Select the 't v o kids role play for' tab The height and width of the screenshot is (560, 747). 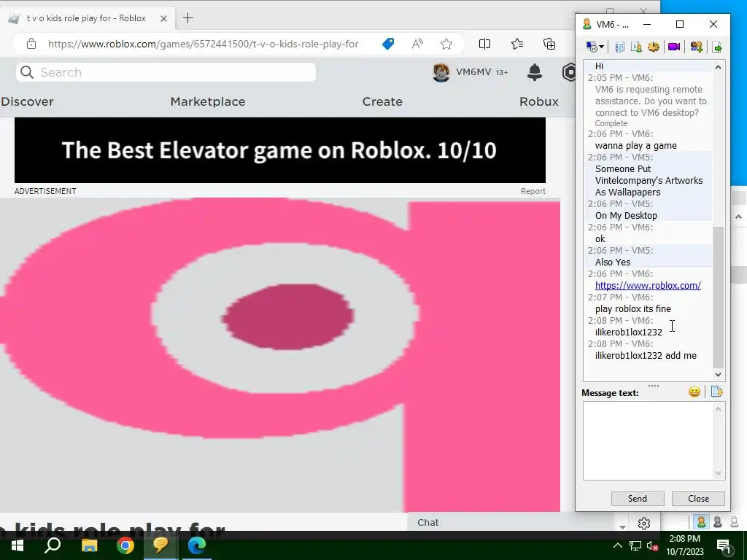click(86, 18)
